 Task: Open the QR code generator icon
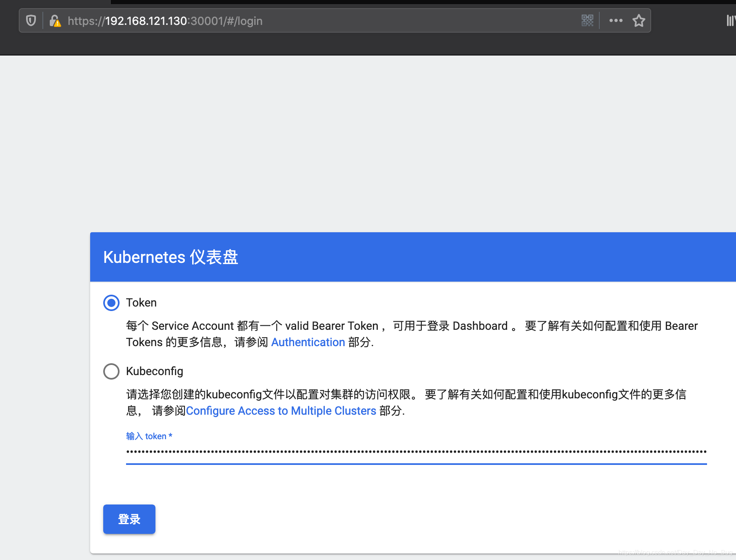point(587,20)
